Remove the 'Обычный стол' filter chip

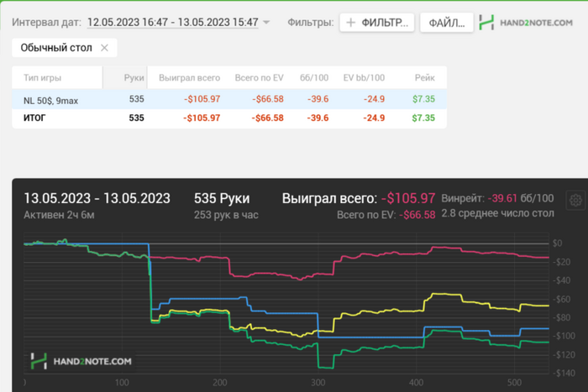pos(104,48)
